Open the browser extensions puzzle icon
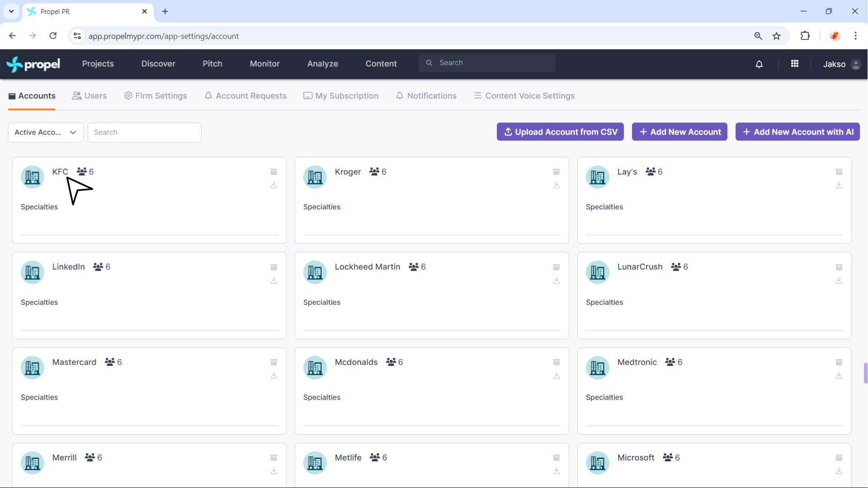868x488 pixels. 805,36
